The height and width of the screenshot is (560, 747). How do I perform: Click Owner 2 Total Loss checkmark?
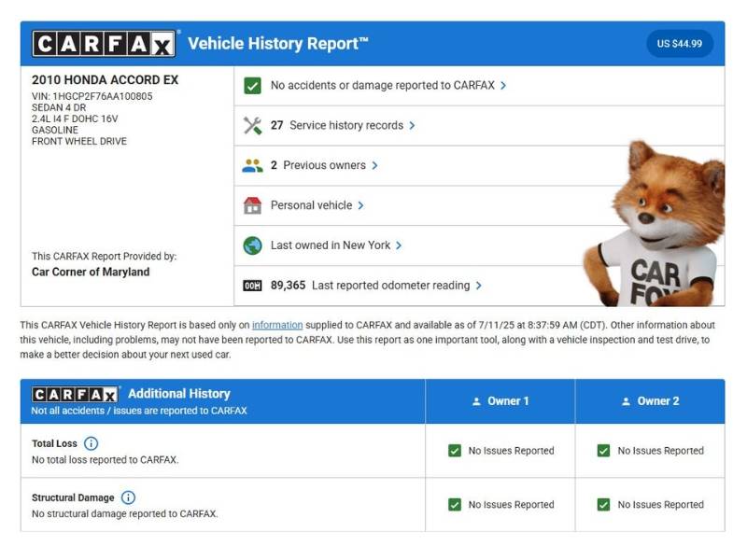[x=603, y=451]
